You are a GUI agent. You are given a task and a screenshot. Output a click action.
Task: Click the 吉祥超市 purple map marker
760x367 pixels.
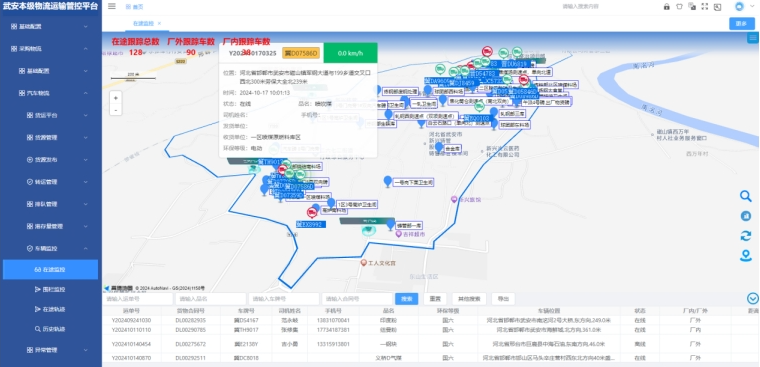click(399, 234)
